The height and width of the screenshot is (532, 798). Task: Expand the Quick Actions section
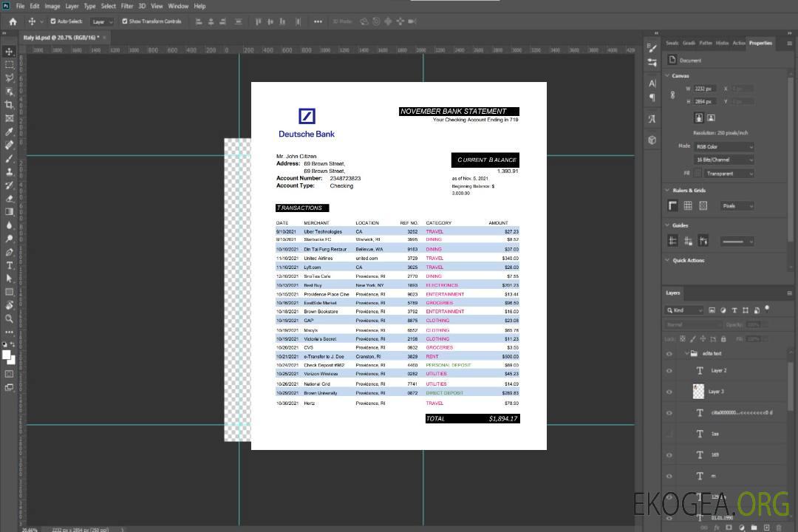667,260
